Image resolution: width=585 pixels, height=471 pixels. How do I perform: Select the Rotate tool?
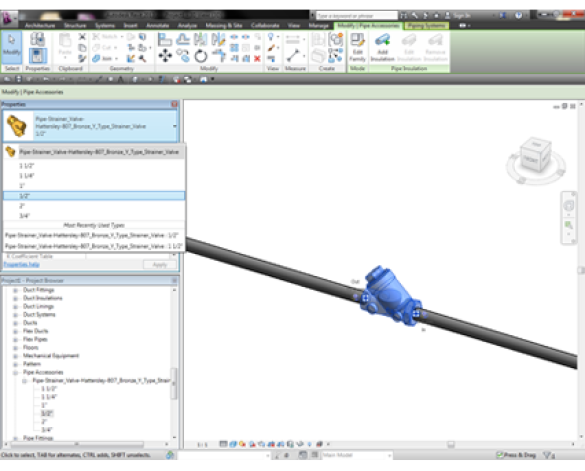click(201, 56)
